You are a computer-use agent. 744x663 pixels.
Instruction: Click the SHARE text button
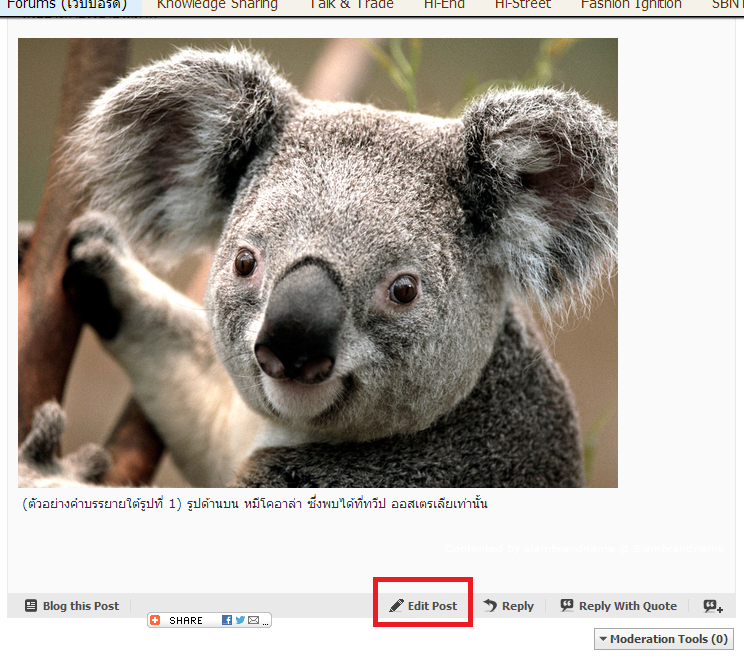(186, 621)
